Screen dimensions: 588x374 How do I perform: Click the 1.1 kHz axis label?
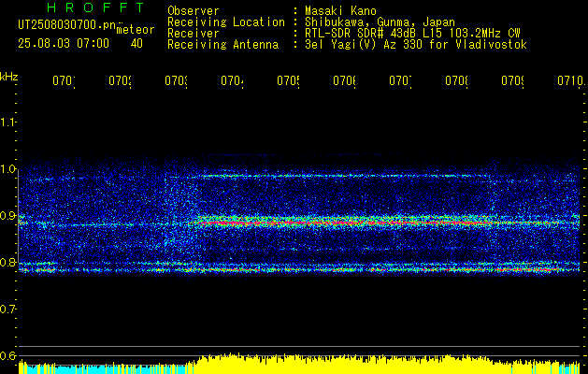(x=7, y=122)
